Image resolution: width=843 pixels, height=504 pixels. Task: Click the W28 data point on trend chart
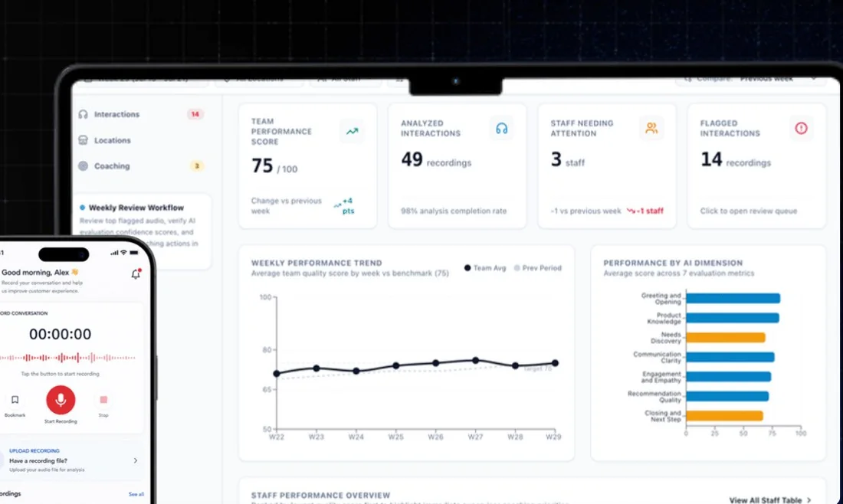[516, 365]
